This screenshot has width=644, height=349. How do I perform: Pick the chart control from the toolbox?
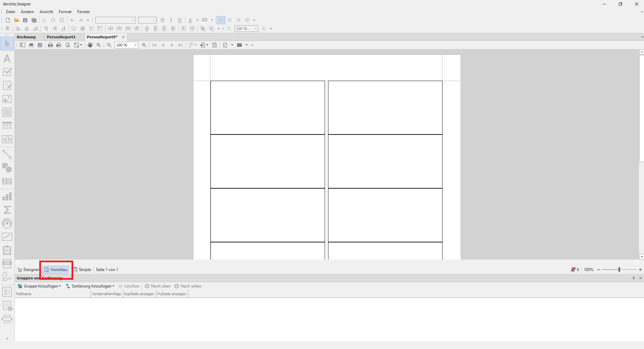pyautogui.click(x=7, y=197)
